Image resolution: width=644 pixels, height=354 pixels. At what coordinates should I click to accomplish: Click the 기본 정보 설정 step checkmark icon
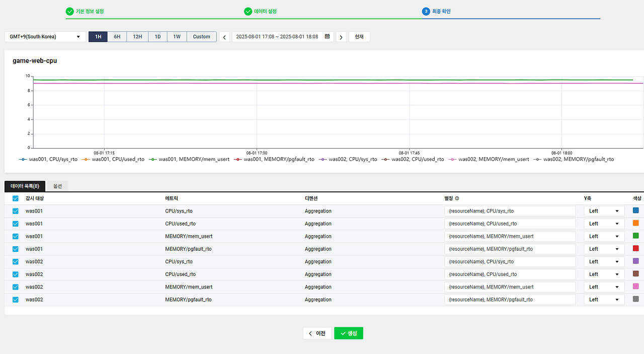(x=69, y=11)
